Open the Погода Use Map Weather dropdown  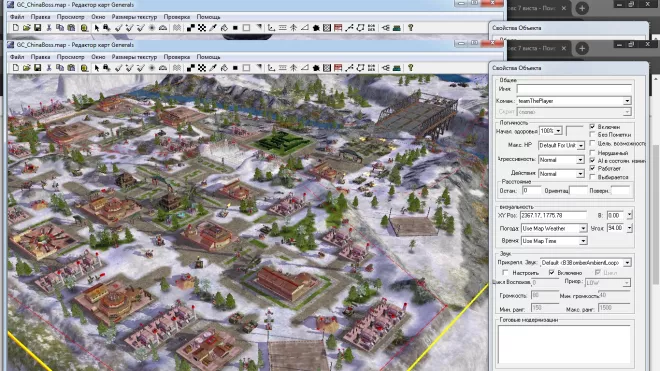point(583,228)
